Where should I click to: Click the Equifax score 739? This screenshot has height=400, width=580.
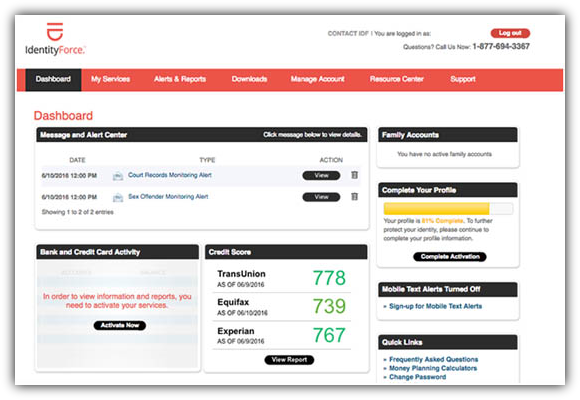[x=329, y=306]
